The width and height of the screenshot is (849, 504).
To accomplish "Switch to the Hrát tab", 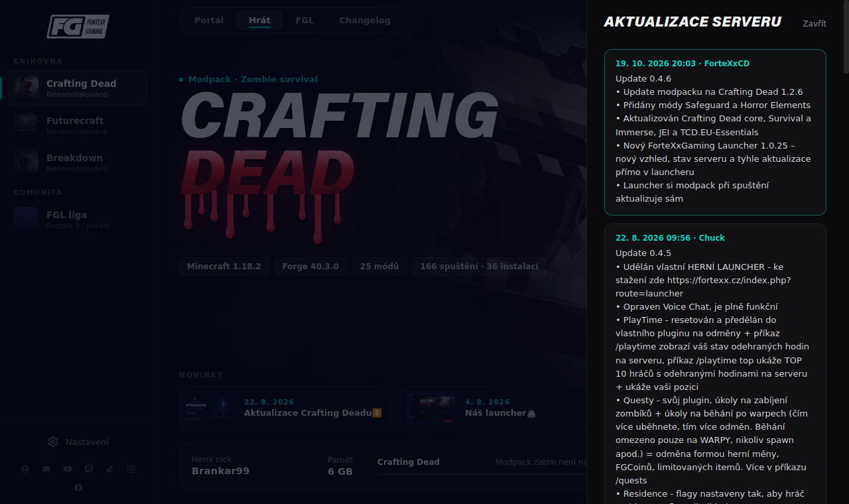I will pyautogui.click(x=259, y=21).
